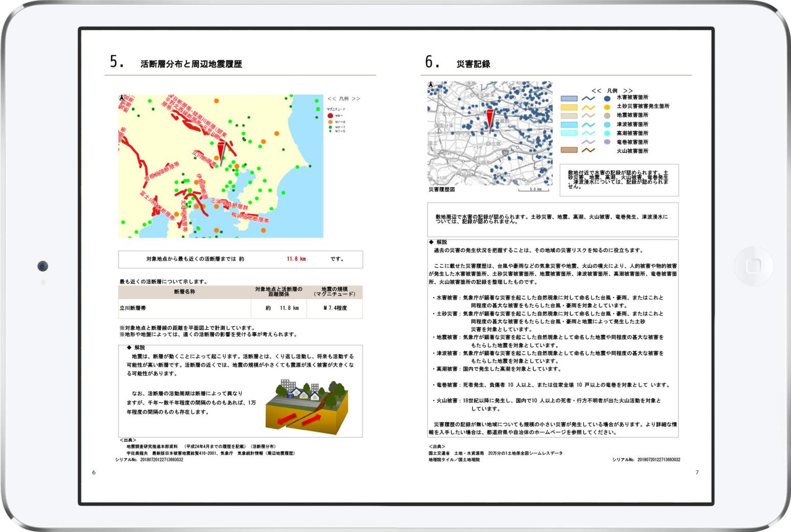Click the cyan 高潮被害箇所 legend dot

pos(607,133)
